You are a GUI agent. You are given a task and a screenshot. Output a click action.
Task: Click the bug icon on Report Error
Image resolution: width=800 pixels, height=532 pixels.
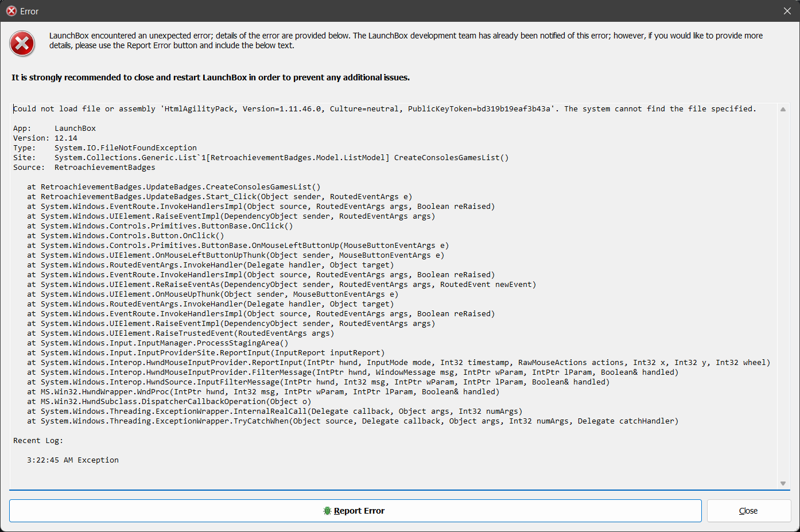327,511
